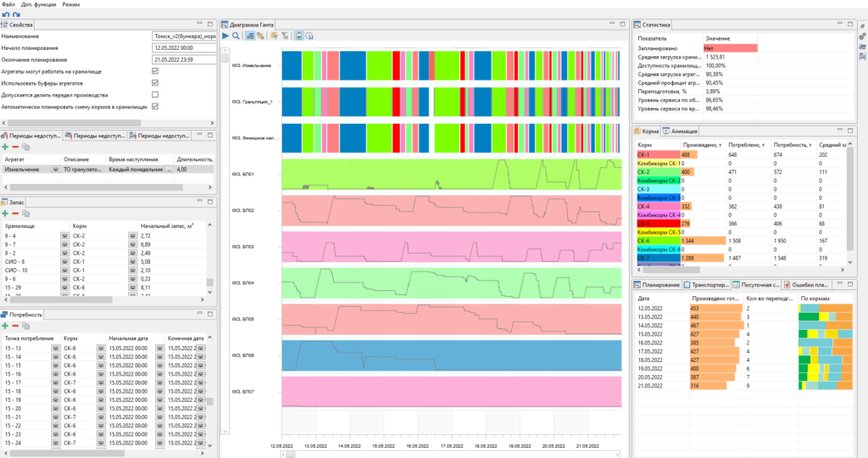
Task: Click the magnifier search icon in Gantt toolbar
Action: tap(236, 36)
